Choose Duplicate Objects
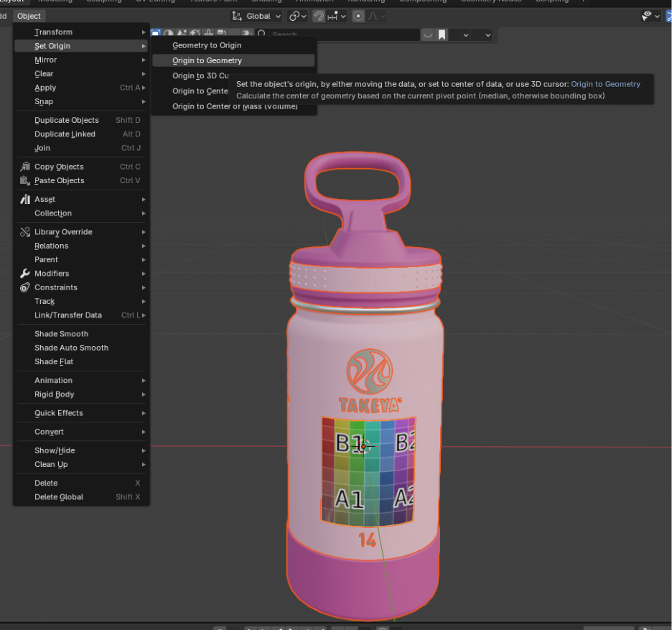 [81, 120]
